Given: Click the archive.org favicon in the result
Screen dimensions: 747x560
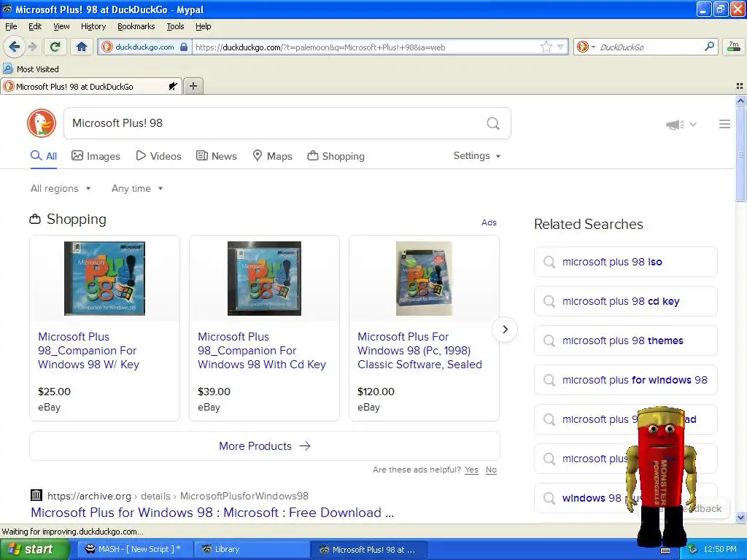Looking at the screenshot, I should [36, 495].
